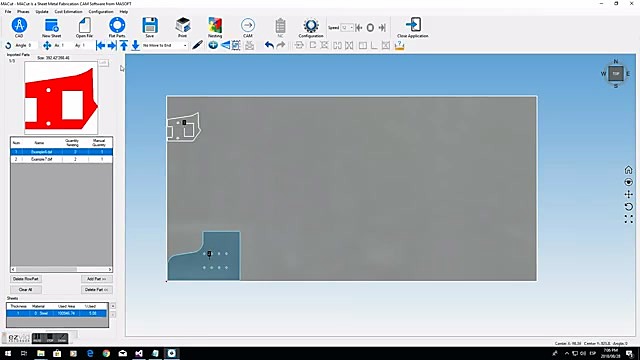Viewport: 640px width, 360px height.
Task: Open File Explorer from taskbar
Action: point(40,353)
